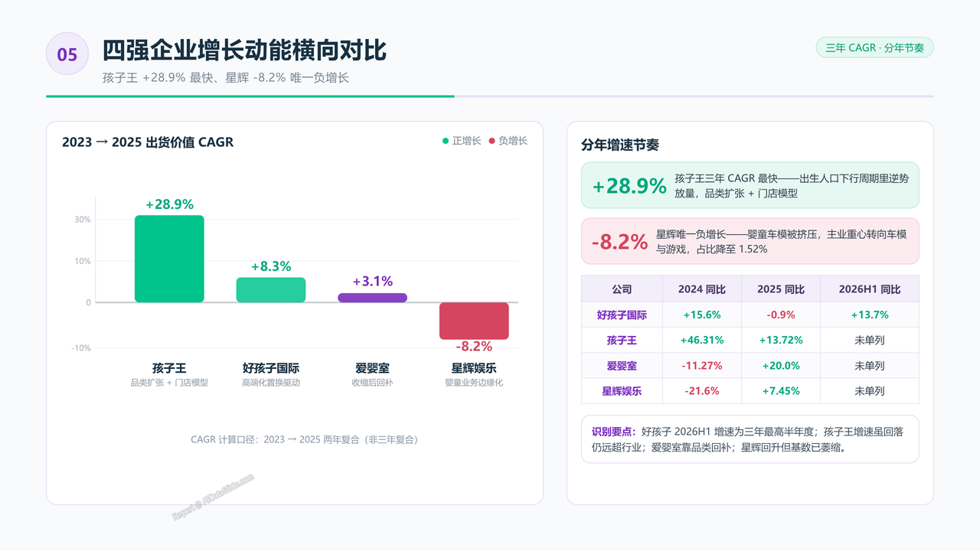Image resolution: width=980 pixels, height=551 pixels.
Task: Click the green 好孩子国际 bar
Action: (271, 290)
